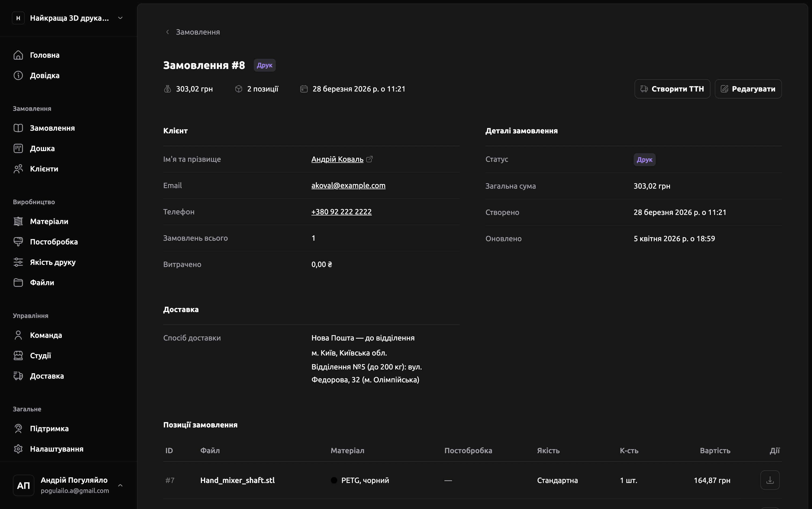Select Файли in the sidebar menu
Screen dimensions: 812x509
(42, 283)
